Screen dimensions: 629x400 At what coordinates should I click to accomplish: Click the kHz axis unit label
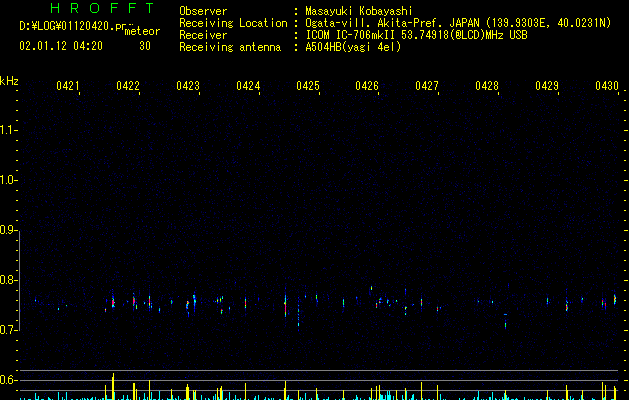tap(9, 81)
